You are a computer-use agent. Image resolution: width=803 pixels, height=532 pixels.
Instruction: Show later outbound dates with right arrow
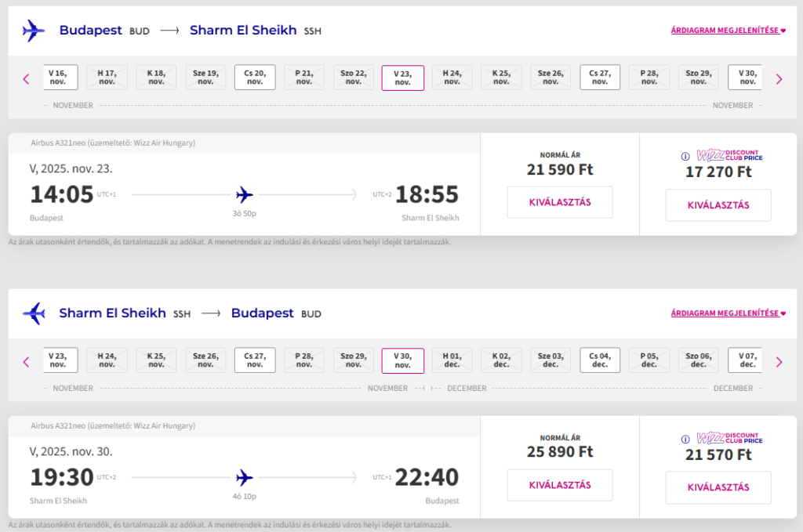pos(779,79)
